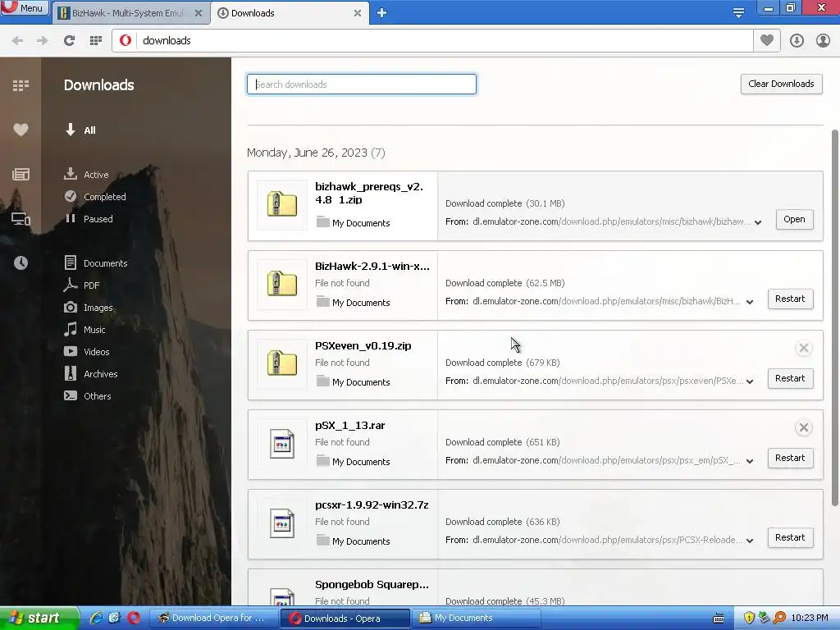Click the downloads list vertical scrollbar

point(834,317)
